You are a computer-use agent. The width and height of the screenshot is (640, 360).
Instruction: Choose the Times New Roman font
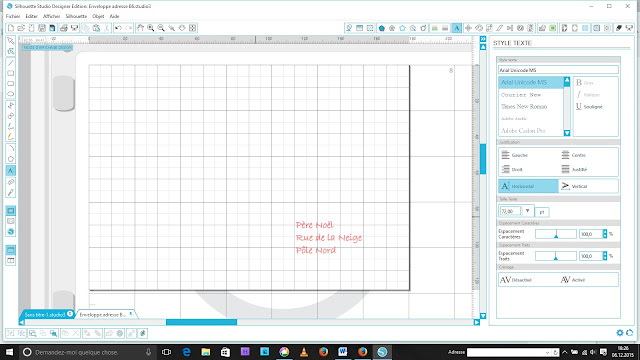point(524,107)
